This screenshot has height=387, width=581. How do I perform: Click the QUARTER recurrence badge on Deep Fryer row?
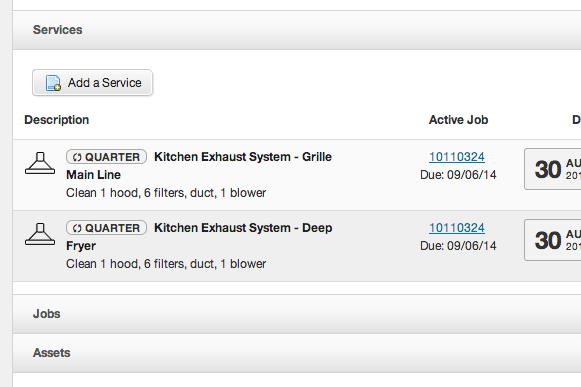tap(106, 228)
